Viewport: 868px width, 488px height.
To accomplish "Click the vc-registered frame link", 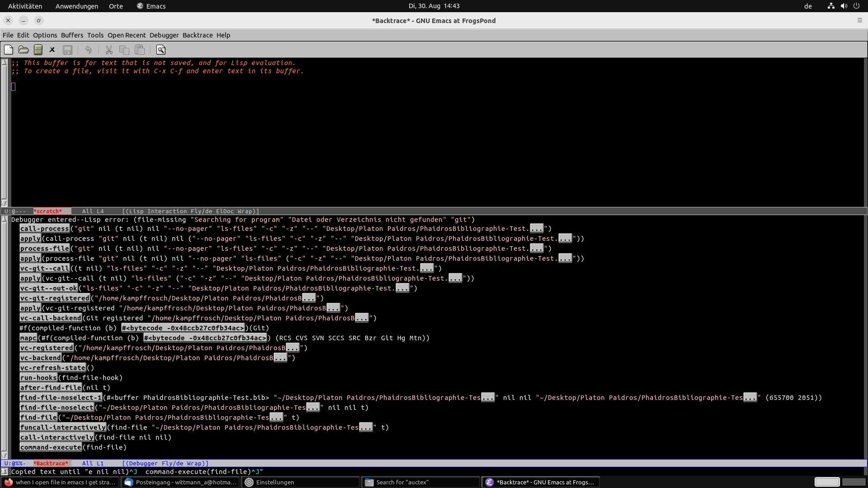I will pos(47,348).
